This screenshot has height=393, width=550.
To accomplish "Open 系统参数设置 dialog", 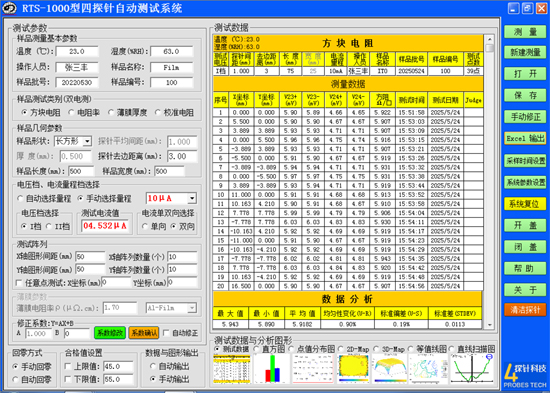I will tap(525, 182).
